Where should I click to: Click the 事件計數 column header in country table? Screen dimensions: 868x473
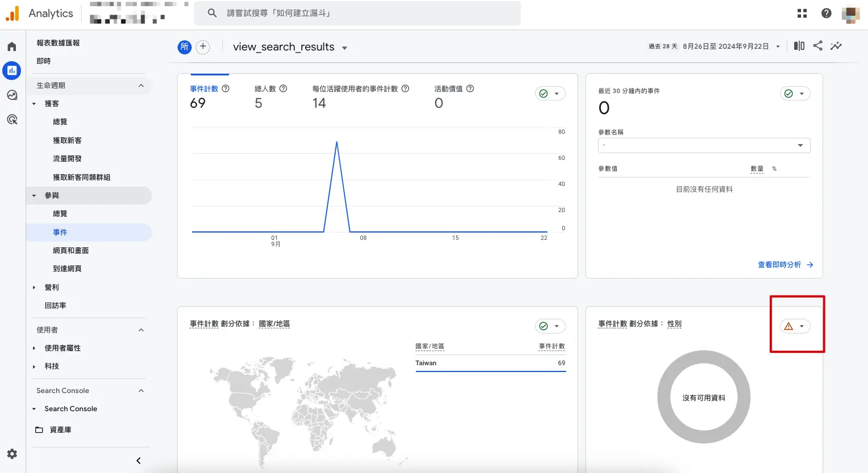coord(552,347)
